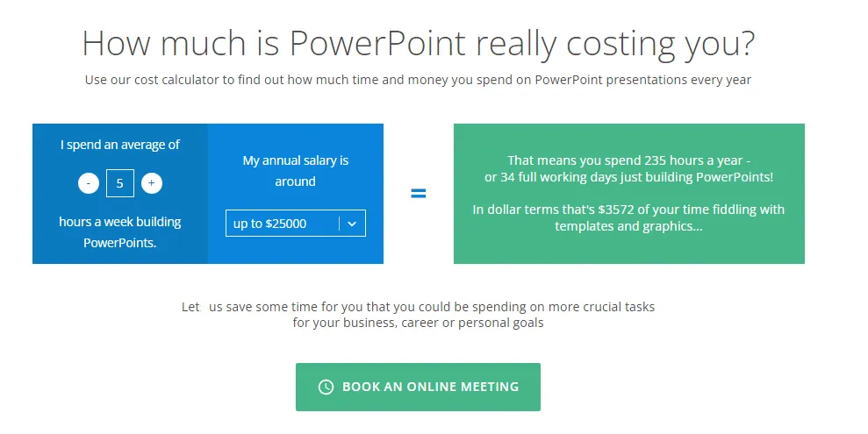Click the chevron arrow on the salary selector

pos(352,224)
